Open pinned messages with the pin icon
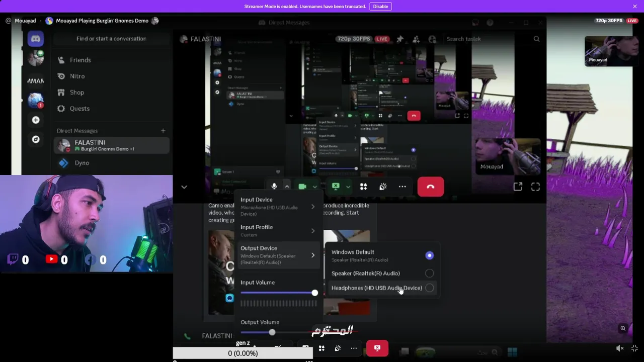 (x=400, y=39)
